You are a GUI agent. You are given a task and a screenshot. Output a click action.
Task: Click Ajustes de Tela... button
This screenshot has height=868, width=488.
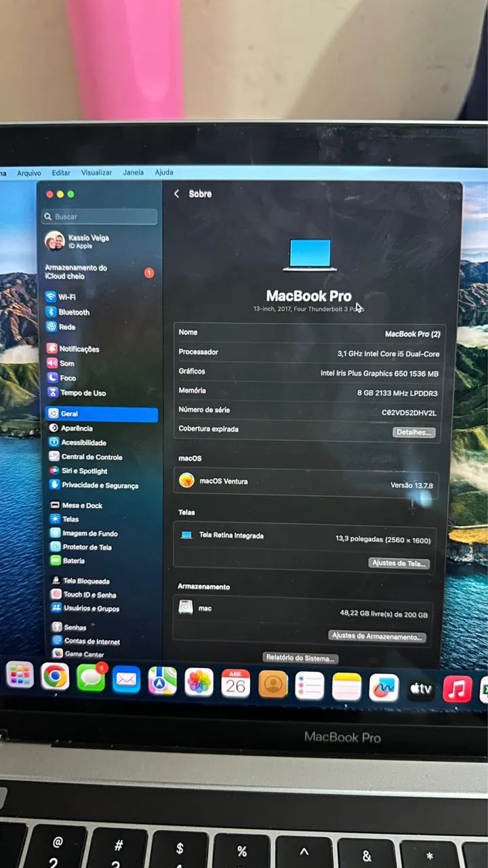tap(399, 563)
